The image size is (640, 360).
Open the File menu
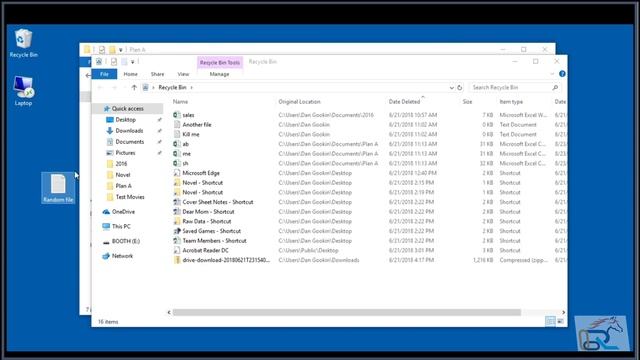(x=104, y=74)
